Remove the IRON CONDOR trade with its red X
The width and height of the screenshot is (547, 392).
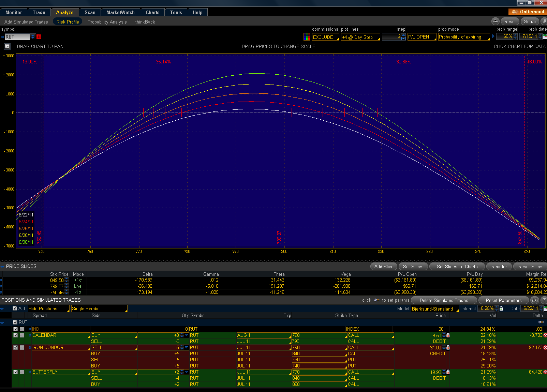[545, 347]
